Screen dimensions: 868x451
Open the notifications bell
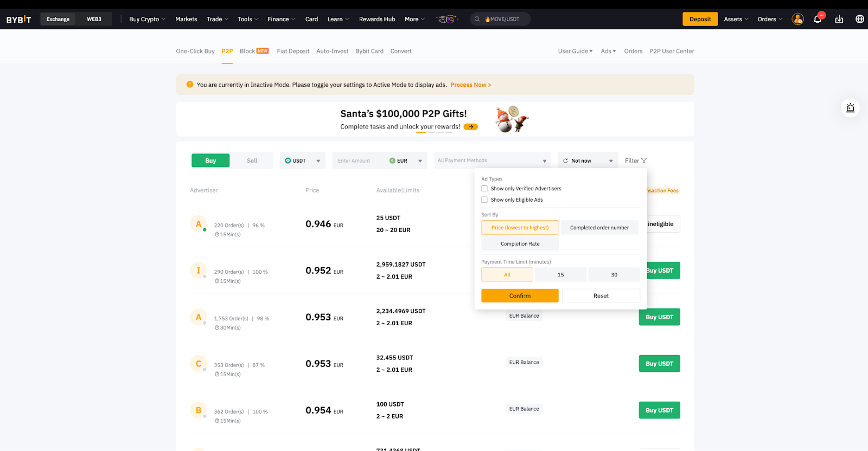tap(818, 19)
